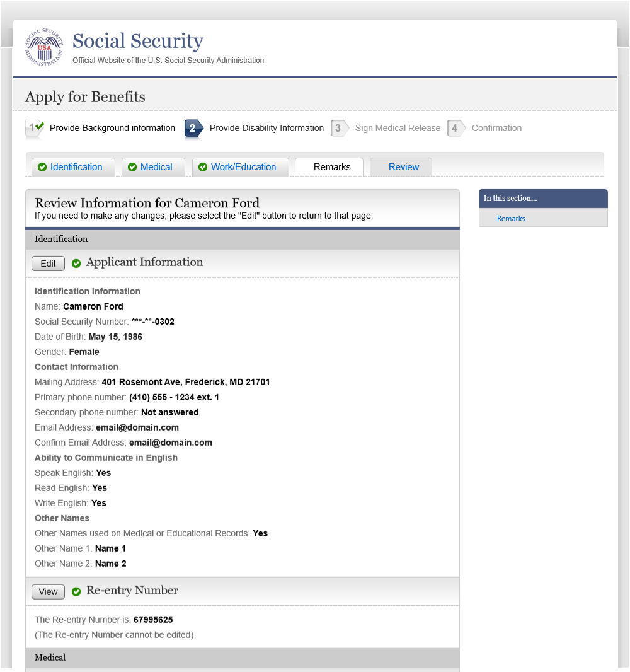The height and width of the screenshot is (672, 630).
Task: Click the Social Security Administration seal logo
Action: [x=44, y=48]
